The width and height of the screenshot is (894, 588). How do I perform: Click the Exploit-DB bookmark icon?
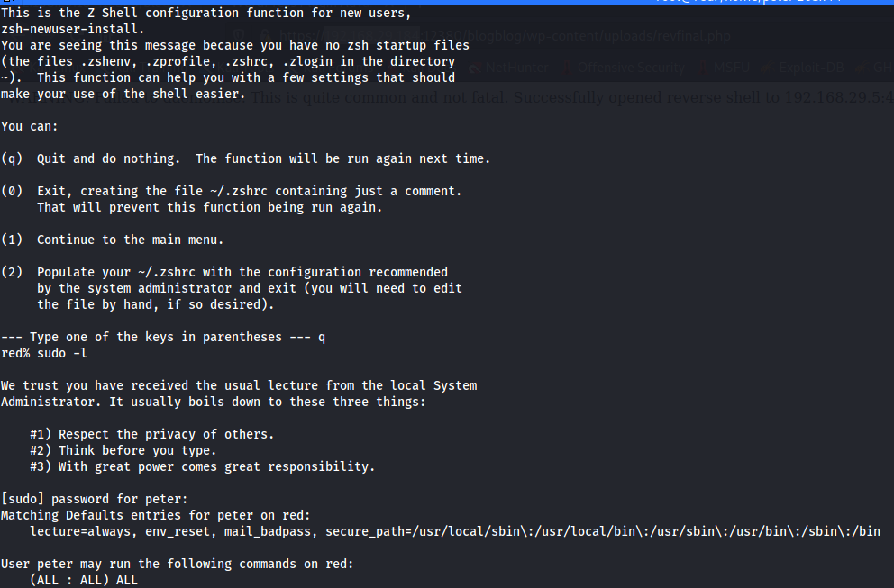pos(765,68)
